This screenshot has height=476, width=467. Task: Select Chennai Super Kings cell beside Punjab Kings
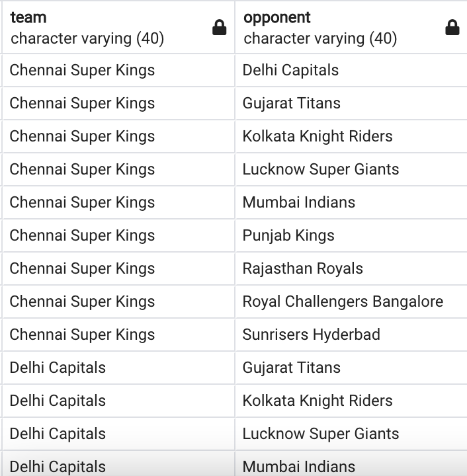point(118,235)
